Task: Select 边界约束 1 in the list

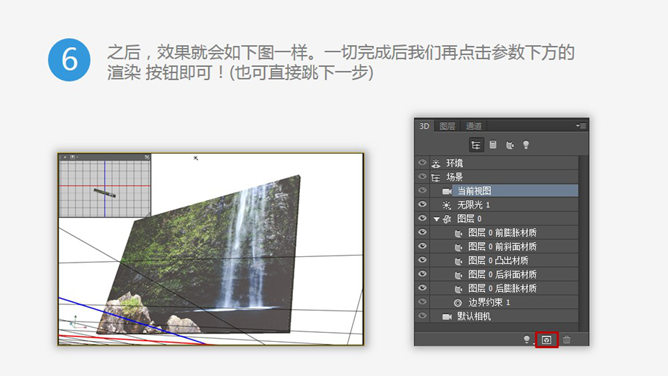Action: pyautogui.click(x=489, y=302)
